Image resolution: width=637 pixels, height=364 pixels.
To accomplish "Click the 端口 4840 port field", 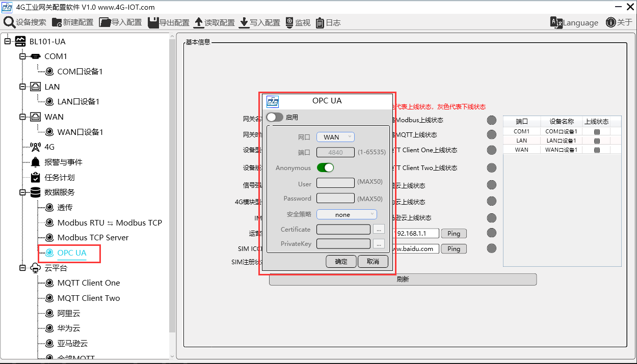I will click(335, 152).
